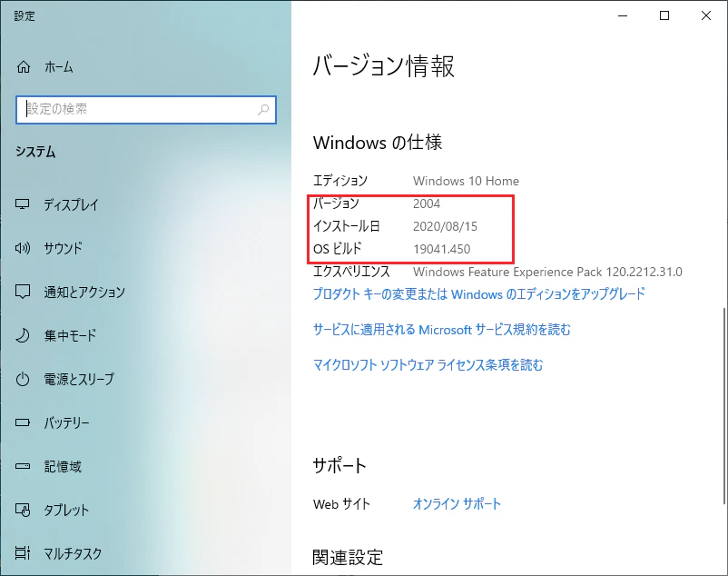
Task: Open マイクロソフト ソフトウェア ライセンス条項 link
Action: (x=428, y=365)
